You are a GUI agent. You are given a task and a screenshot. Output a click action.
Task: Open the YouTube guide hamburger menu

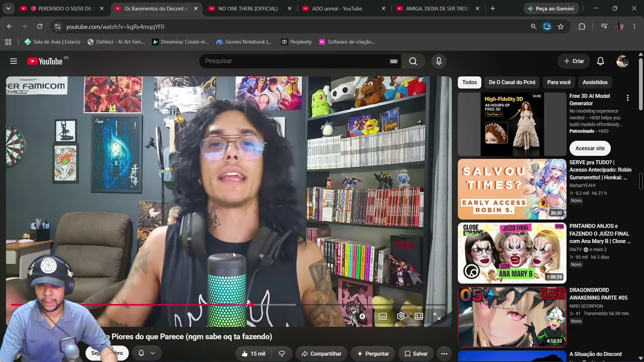point(14,61)
